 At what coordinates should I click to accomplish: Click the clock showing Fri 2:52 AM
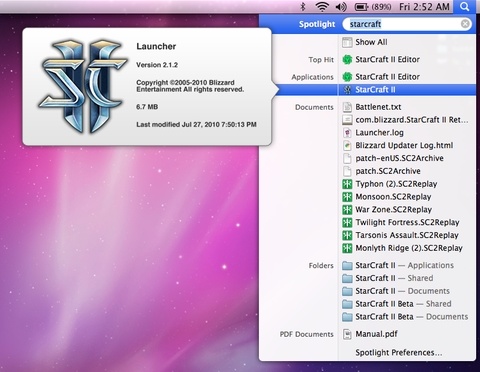pyautogui.click(x=424, y=7)
